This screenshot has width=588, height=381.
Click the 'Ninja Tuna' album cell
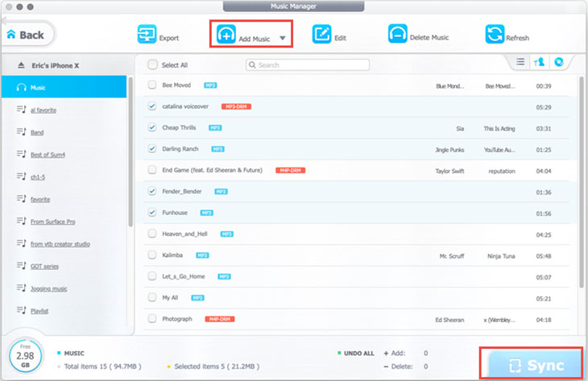tap(501, 256)
